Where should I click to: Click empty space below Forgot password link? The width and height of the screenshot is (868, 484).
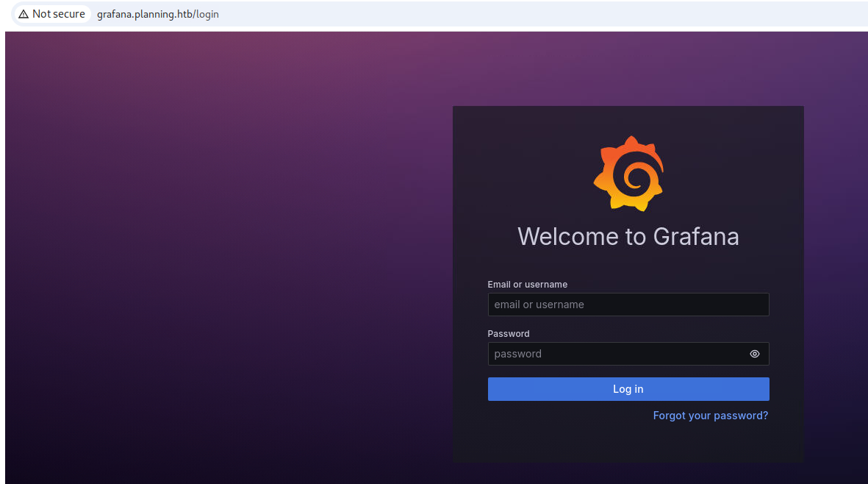point(628,444)
